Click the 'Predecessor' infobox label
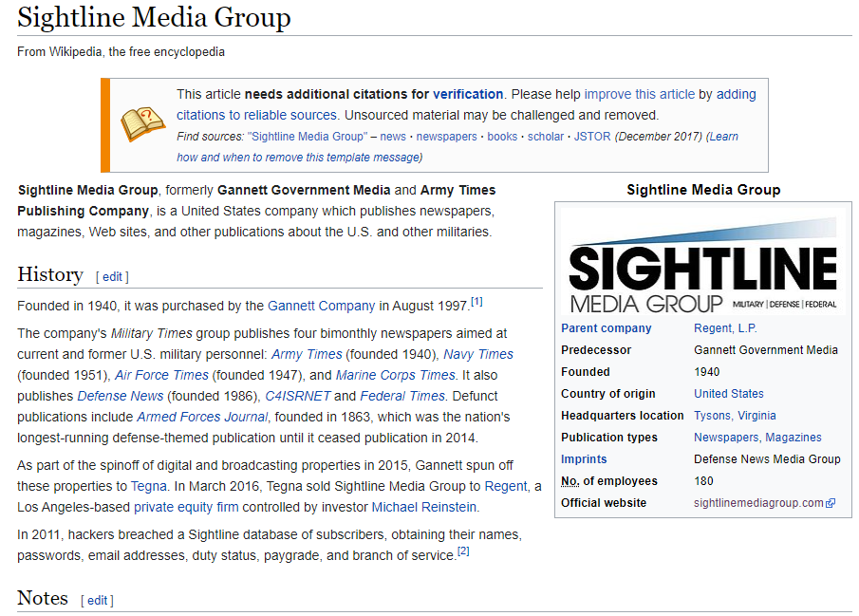 [596, 350]
